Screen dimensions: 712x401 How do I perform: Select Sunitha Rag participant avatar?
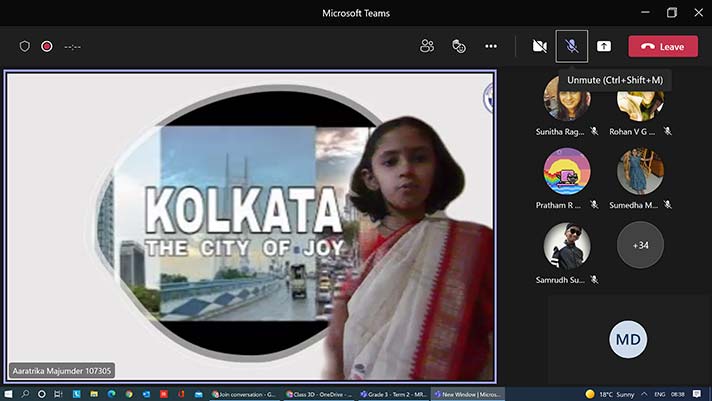(x=566, y=99)
